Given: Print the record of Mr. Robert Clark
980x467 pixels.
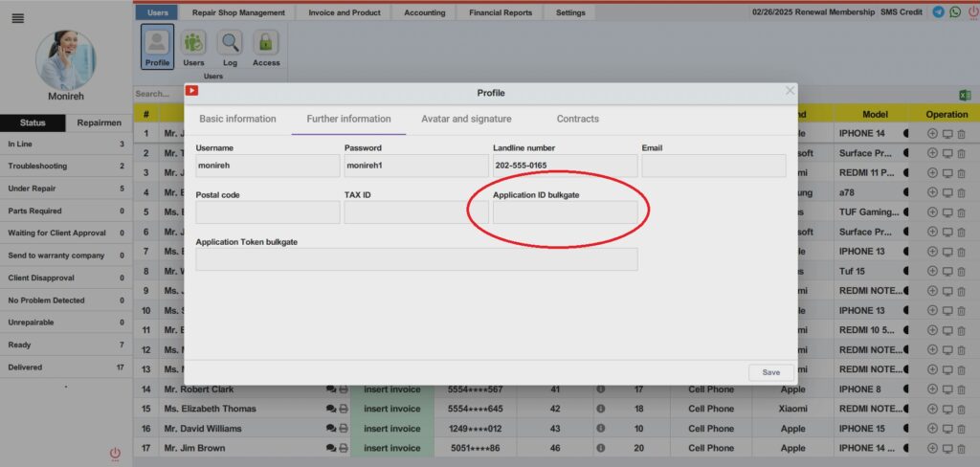Looking at the screenshot, I should pos(344,389).
